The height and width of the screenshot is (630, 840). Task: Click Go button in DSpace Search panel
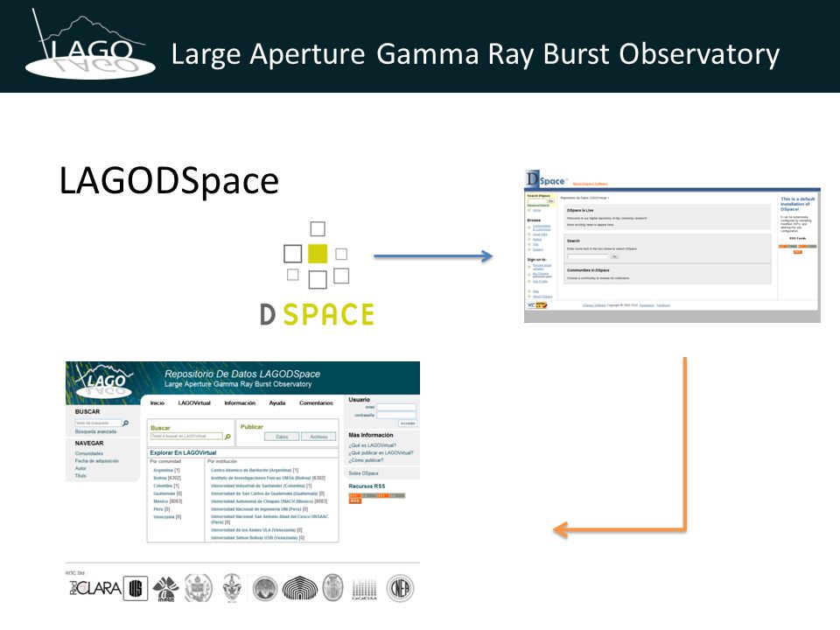pos(614,256)
